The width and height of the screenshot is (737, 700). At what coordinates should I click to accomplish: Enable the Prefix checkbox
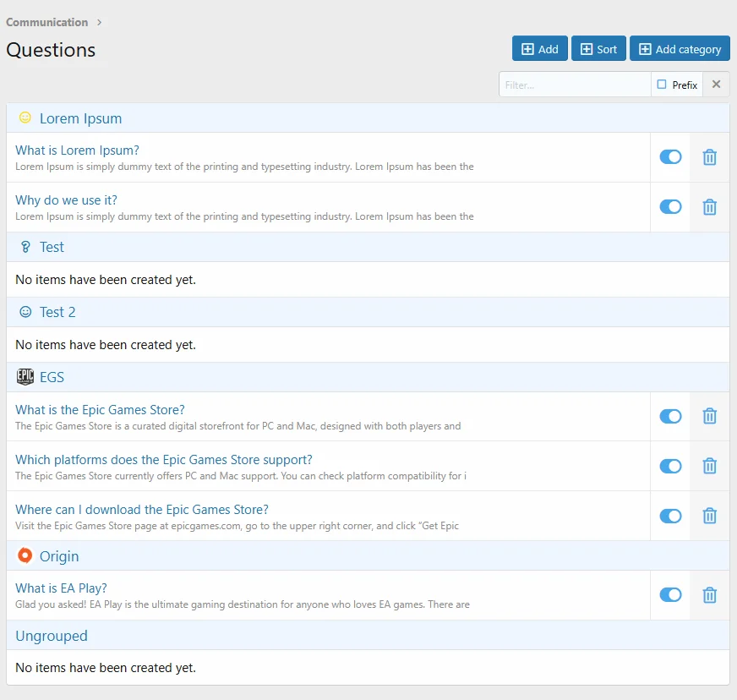pyautogui.click(x=662, y=85)
